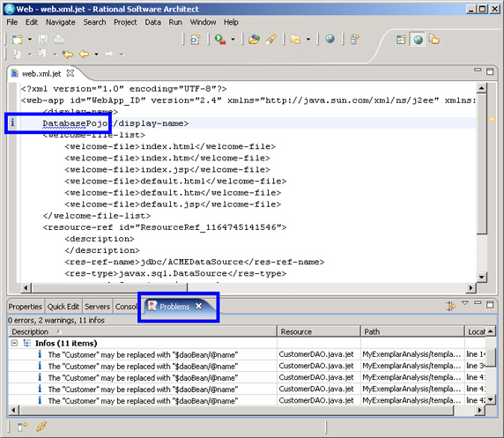This screenshot has height=438, width=504.
Task: Click the Open Perspective icon
Action: [x=401, y=40]
